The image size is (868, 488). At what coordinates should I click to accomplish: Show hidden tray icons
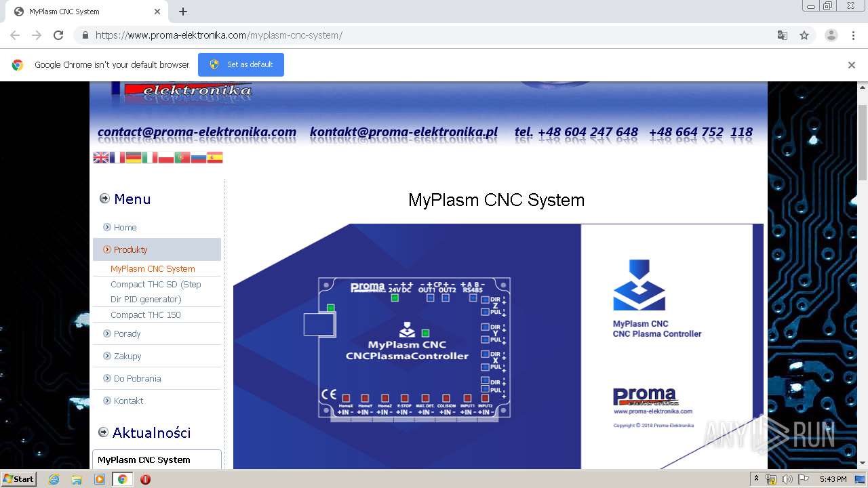click(x=756, y=479)
